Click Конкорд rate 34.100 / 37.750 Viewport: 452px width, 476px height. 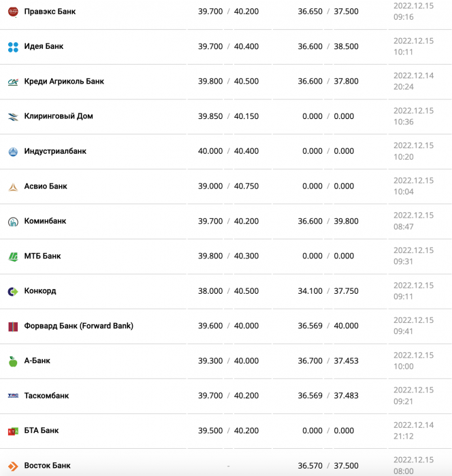click(x=328, y=291)
